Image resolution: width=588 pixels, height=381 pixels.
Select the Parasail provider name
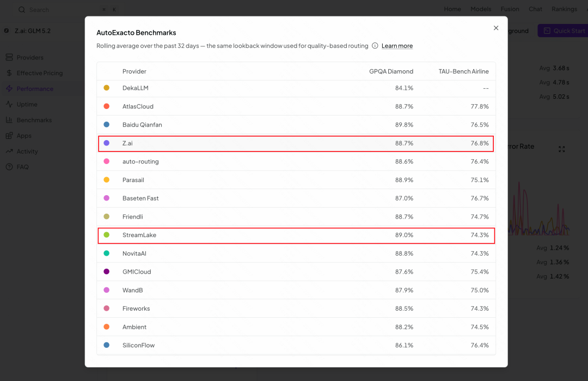click(133, 180)
